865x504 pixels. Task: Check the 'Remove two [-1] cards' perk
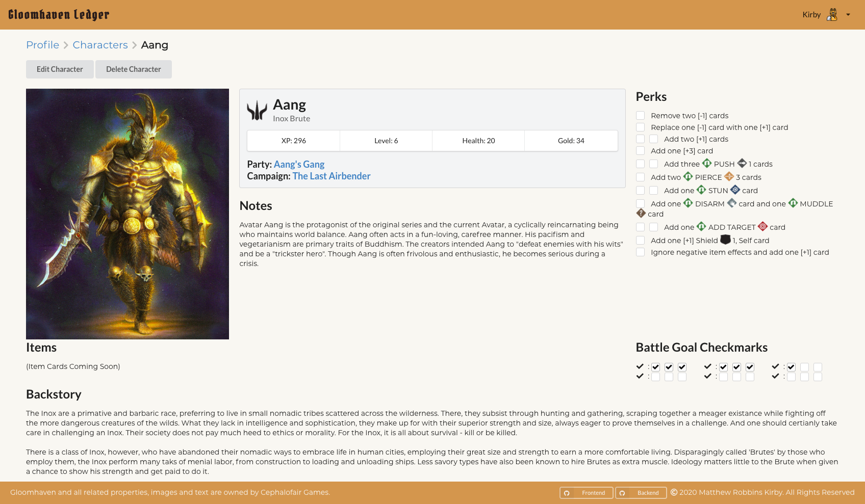641,115
